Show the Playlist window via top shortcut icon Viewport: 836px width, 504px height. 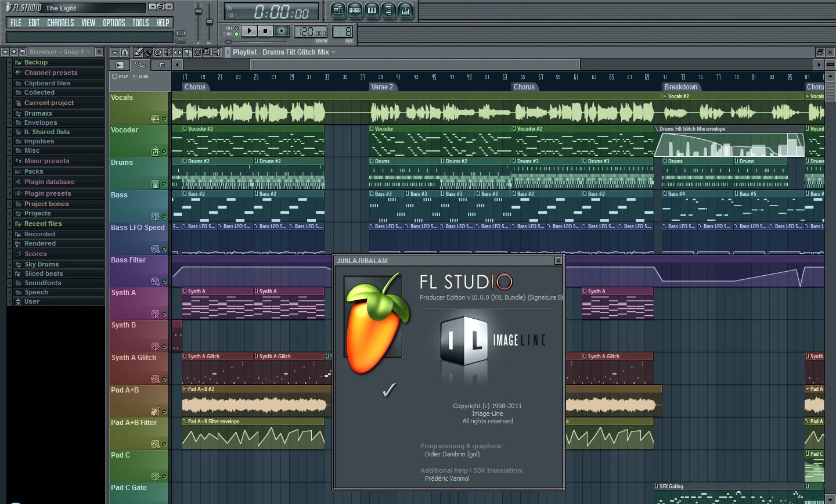click(338, 10)
